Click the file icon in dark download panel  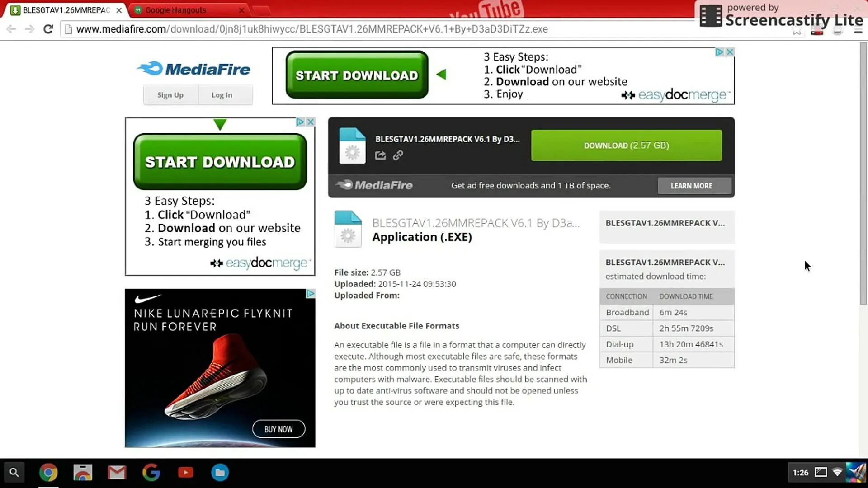tap(352, 145)
